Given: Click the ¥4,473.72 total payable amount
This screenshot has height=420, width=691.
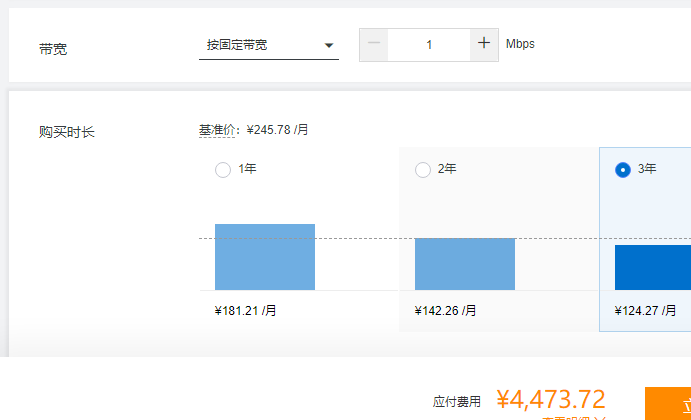Looking at the screenshot, I should pos(551,400).
